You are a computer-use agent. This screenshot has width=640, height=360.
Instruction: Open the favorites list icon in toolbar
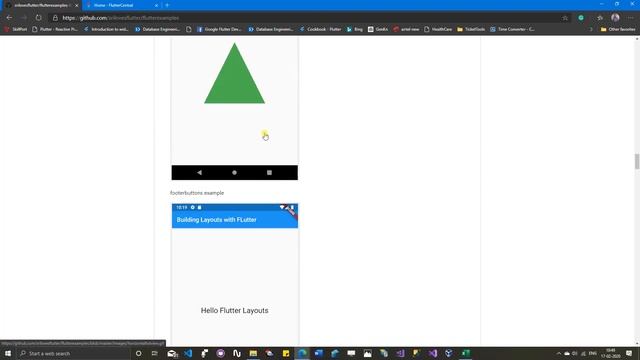[600, 18]
